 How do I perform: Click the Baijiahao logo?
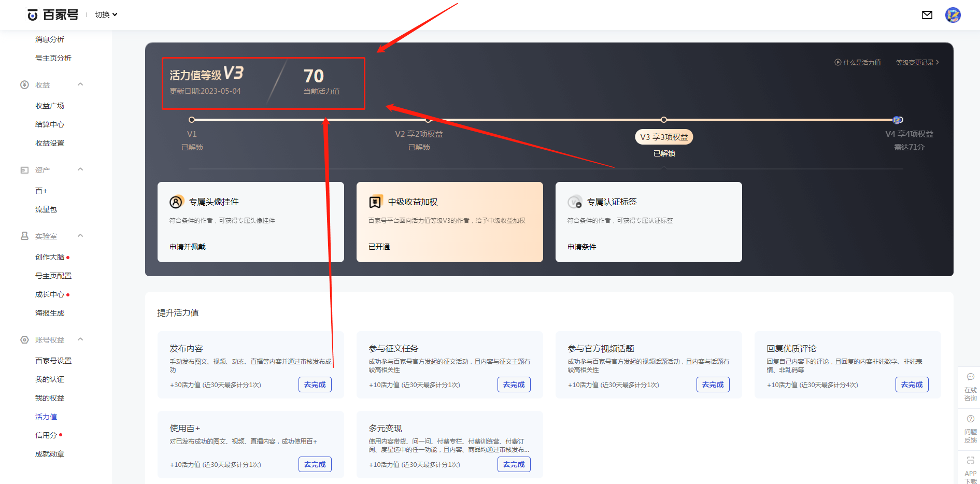53,15
